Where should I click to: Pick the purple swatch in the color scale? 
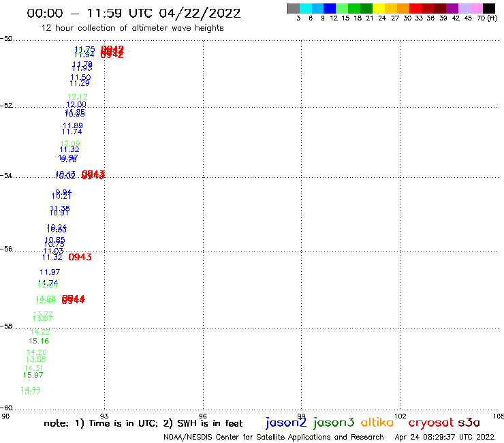(452, 8)
